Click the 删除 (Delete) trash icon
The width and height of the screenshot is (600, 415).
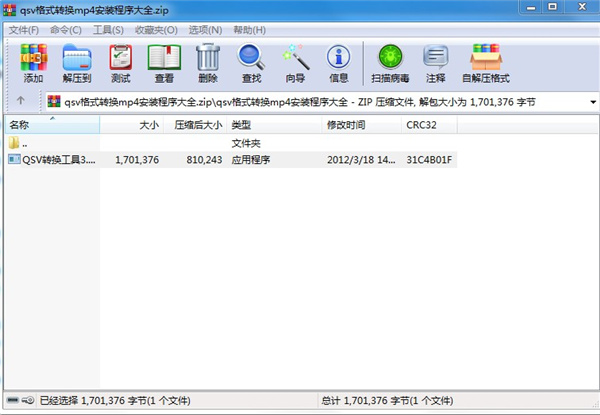click(x=208, y=62)
